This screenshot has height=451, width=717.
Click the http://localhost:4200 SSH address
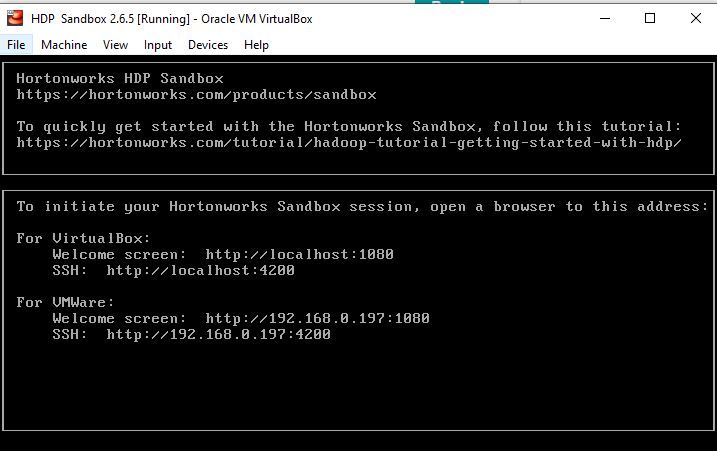pyautogui.click(x=201, y=270)
